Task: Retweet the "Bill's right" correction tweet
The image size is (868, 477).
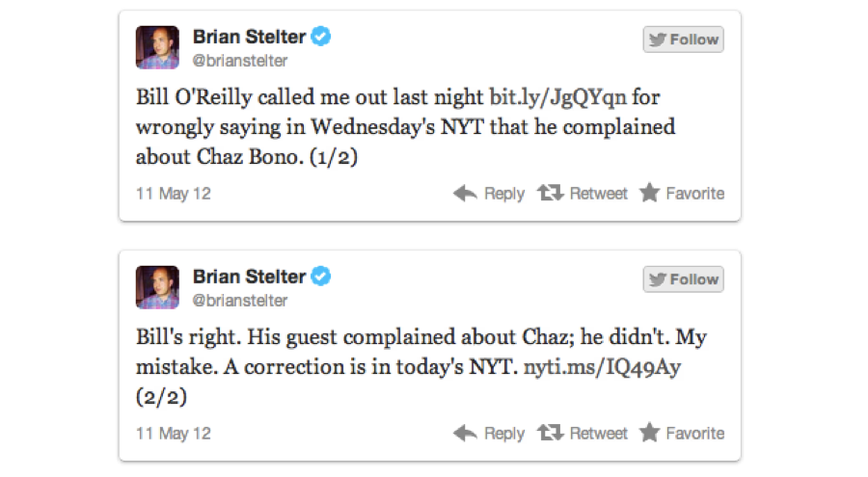Action: tap(583, 434)
